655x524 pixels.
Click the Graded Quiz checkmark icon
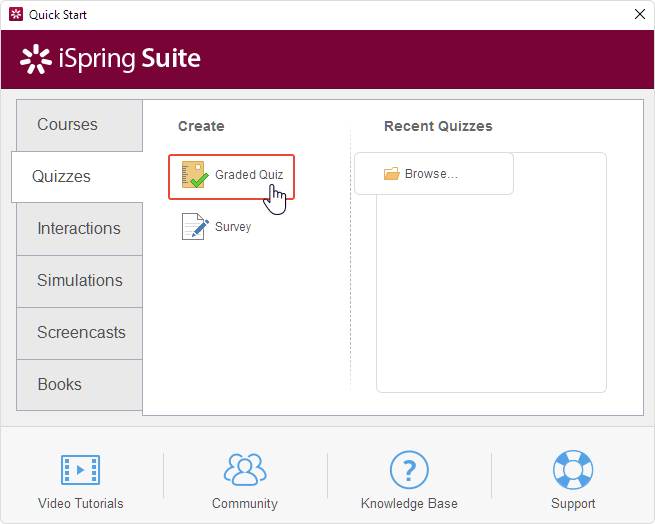(195, 175)
